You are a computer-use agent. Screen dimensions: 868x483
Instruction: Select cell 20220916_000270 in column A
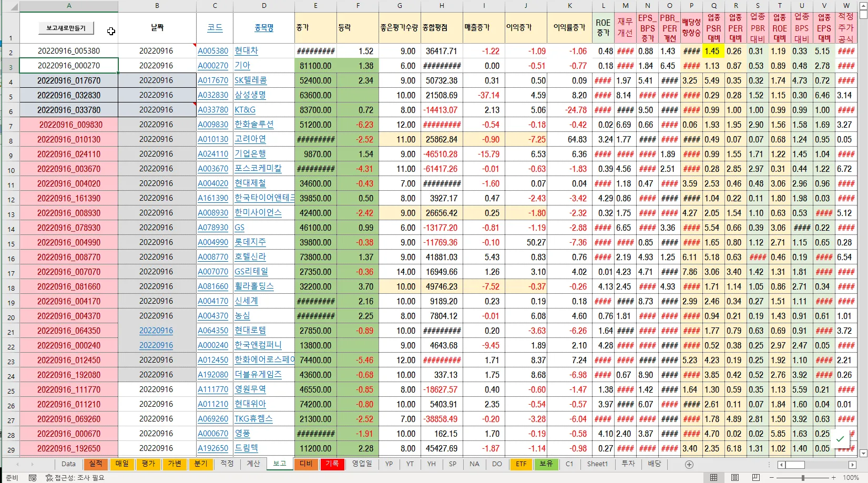point(69,66)
